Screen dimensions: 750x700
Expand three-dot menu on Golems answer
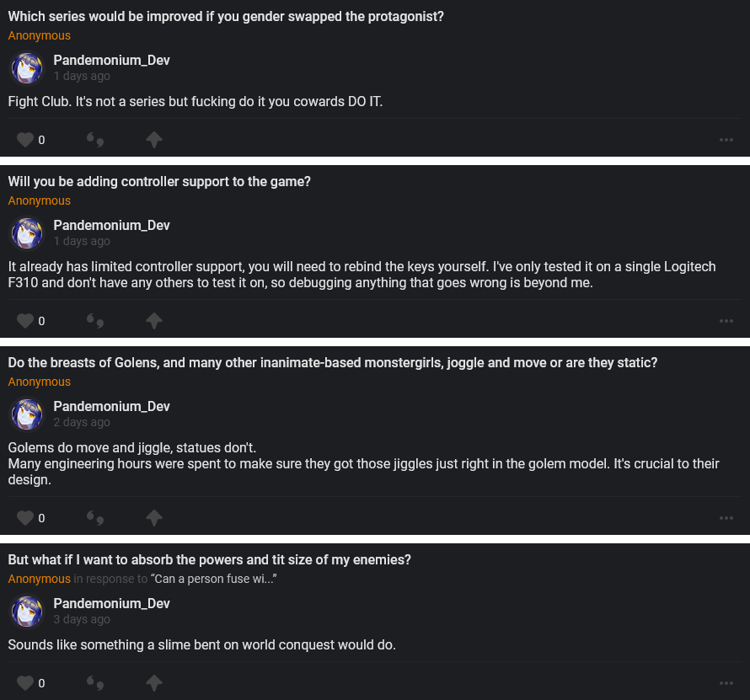click(x=726, y=518)
